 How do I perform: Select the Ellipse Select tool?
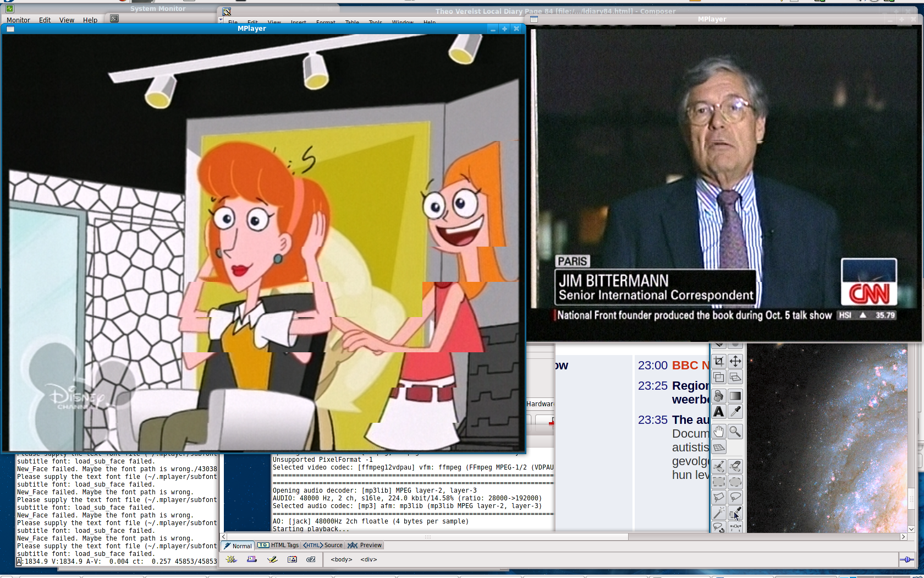735,482
